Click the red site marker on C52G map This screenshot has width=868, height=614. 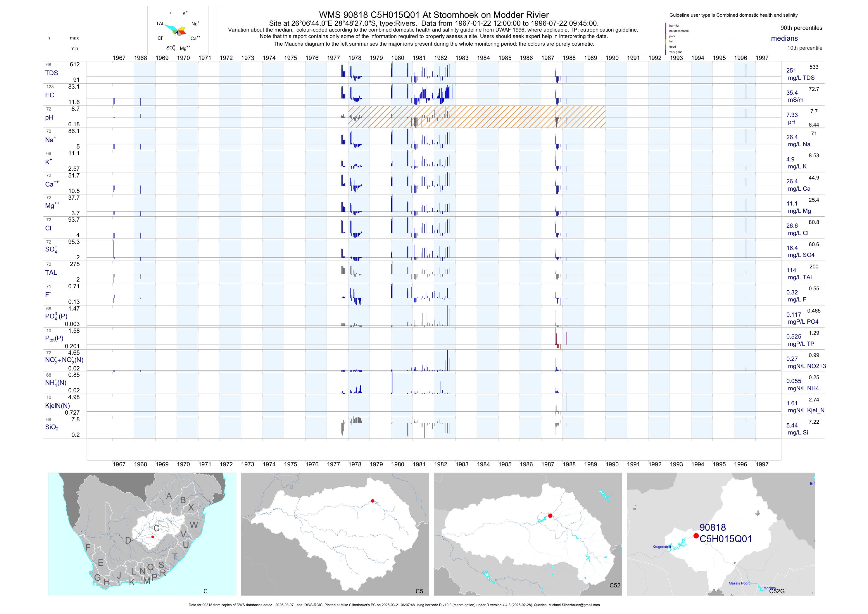coord(696,536)
